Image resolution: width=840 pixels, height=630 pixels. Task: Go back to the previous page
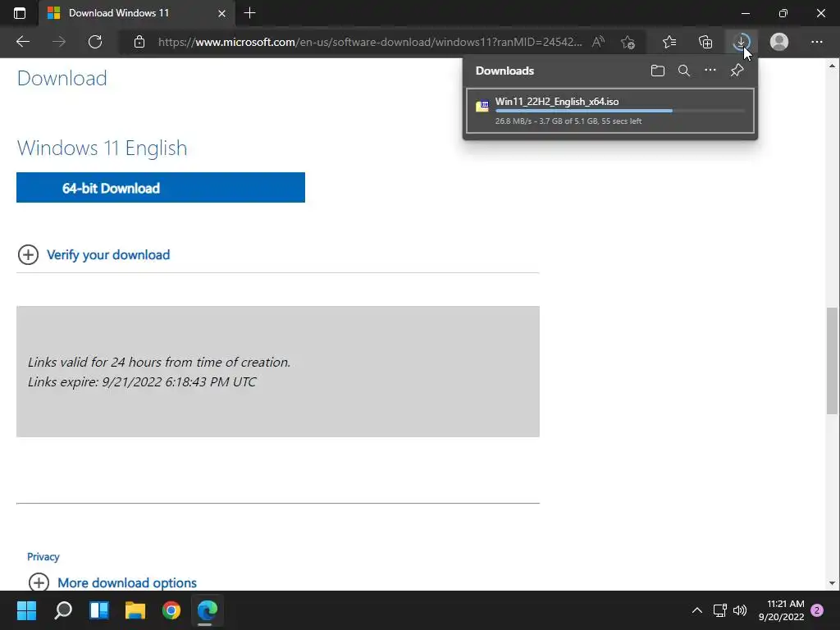click(x=23, y=42)
